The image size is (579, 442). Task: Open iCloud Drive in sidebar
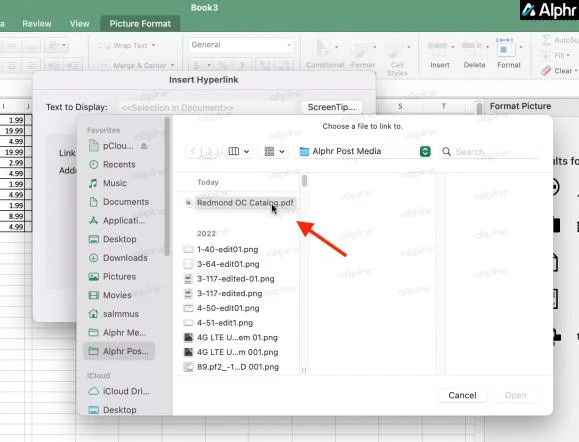tap(119, 391)
